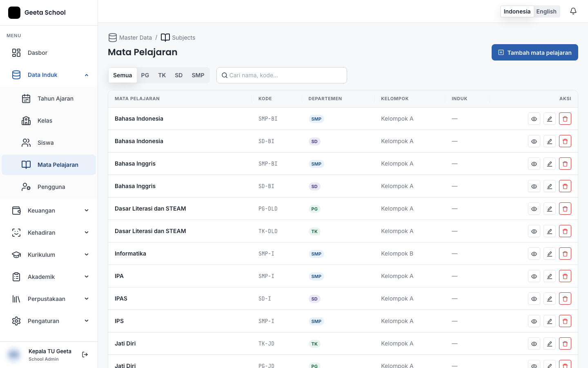This screenshot has width=588, height=368.
Task: Switch language to English
Action: (x=546, y=11)
